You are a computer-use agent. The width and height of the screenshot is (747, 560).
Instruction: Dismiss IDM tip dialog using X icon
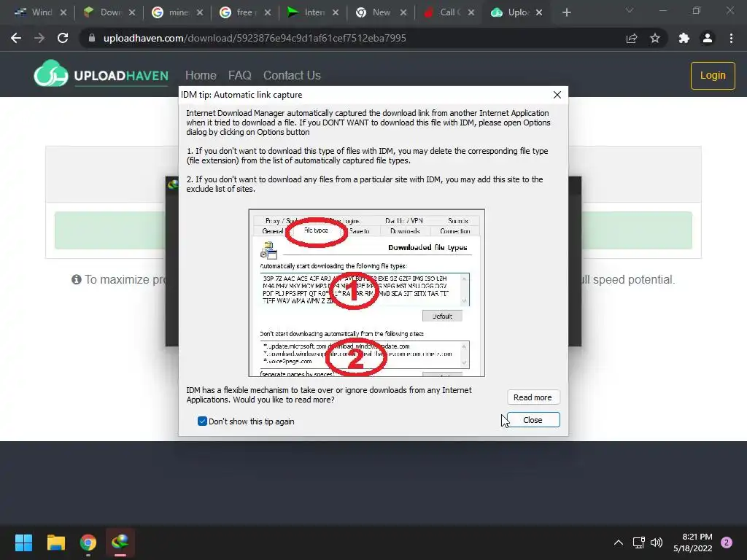557,95
